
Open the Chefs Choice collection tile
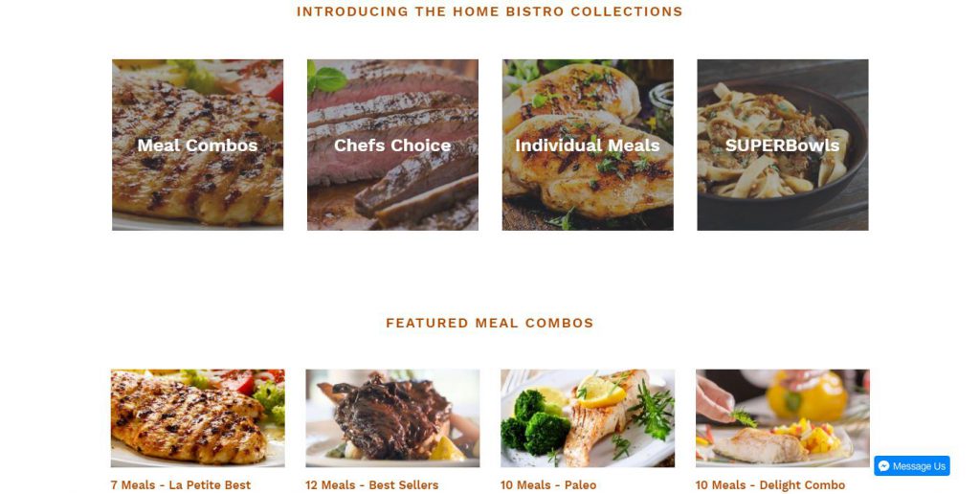pos(392,146)
